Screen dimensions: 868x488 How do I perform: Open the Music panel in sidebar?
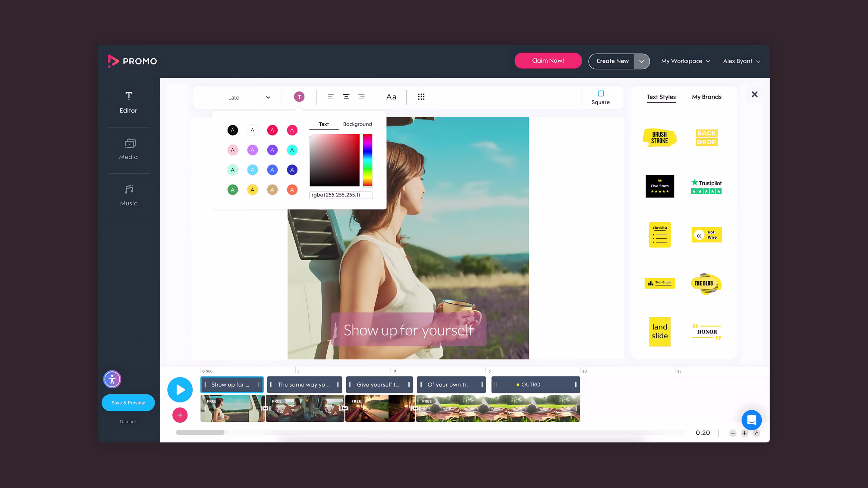128,195
